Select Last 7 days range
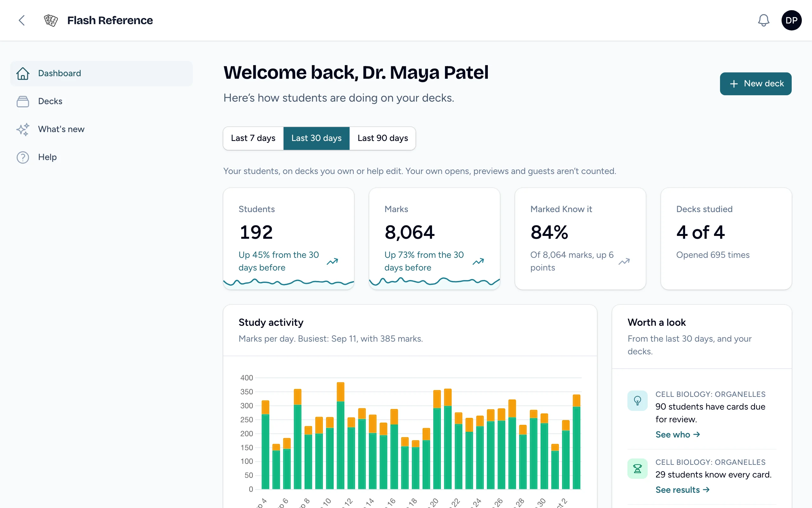Viewport: 812px width, 508px height. pyautogui.click(x=253, y=138)
